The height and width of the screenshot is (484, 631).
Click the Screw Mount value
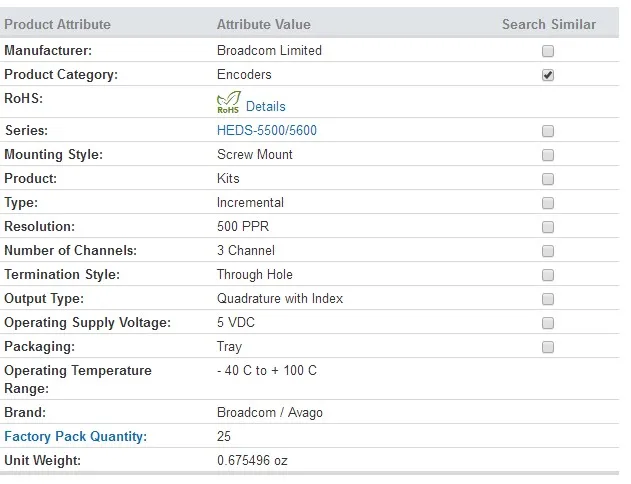[255, 154]
